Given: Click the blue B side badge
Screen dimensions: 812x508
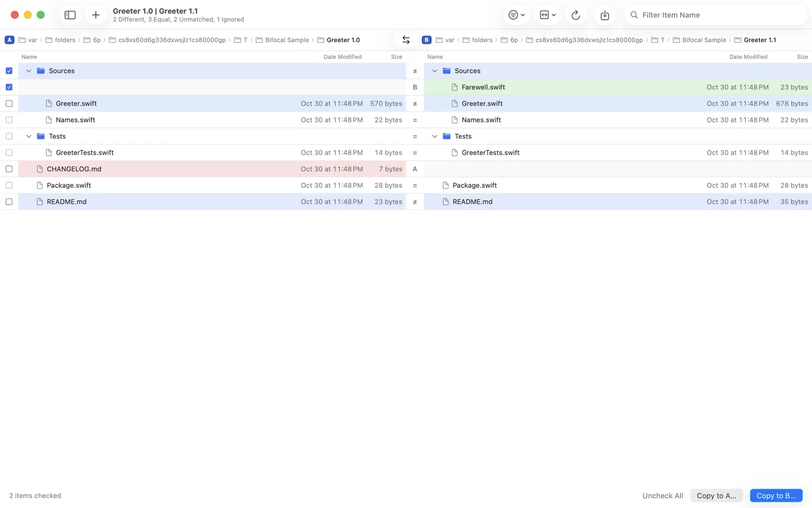Looking at the screenshot, I should (426, 40).
